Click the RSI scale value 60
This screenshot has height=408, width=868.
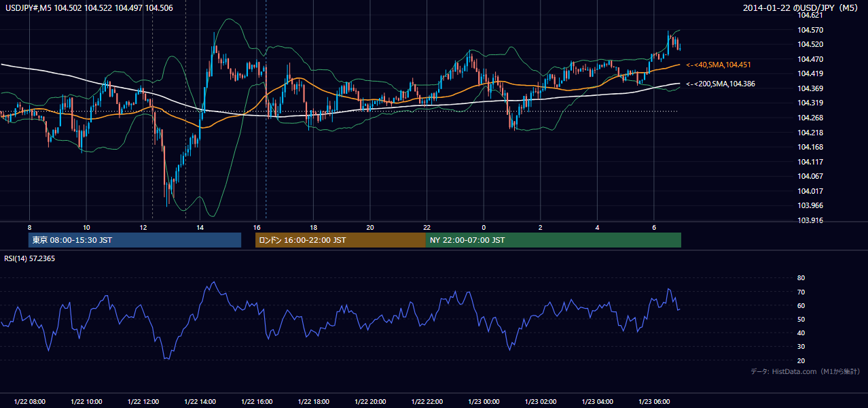click(801, 305)
